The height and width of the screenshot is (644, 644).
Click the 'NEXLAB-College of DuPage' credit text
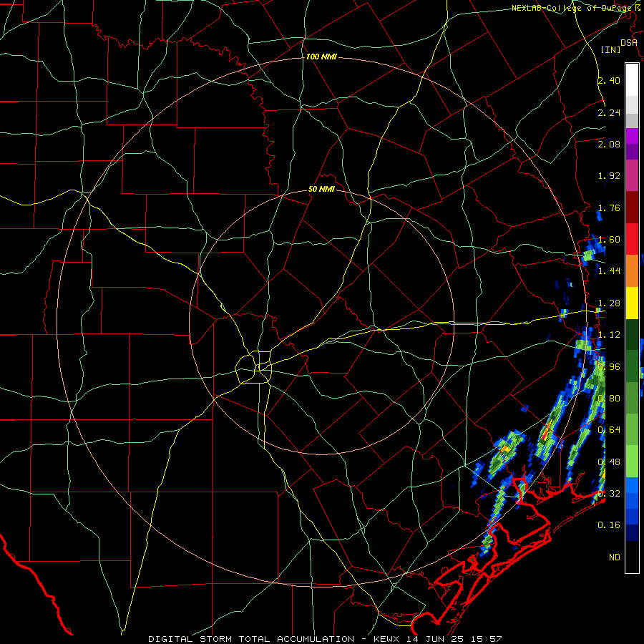point(571,8)
